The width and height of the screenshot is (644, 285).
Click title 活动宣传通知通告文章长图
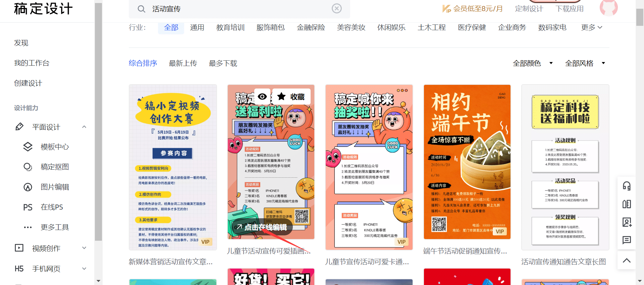563,262
